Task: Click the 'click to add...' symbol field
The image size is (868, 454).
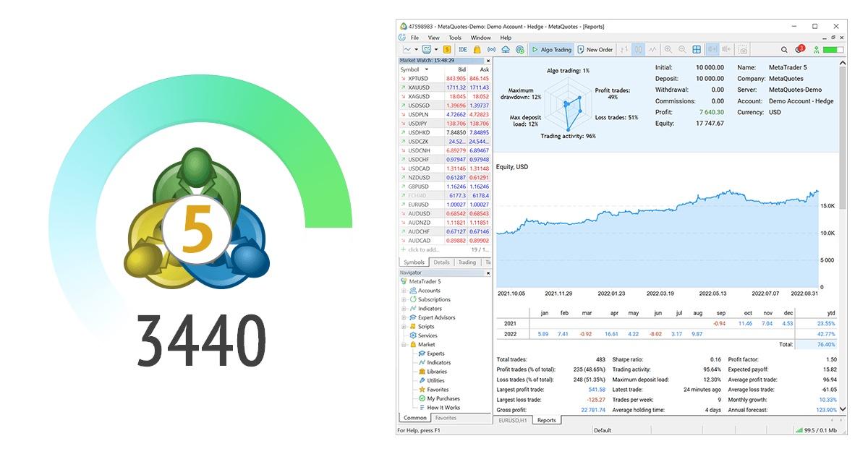Action: [x=423, y=249]
